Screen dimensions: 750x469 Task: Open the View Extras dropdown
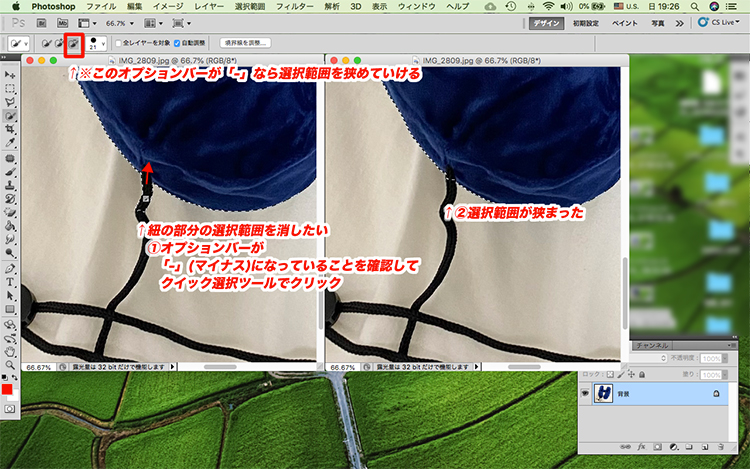coord(87,23)
